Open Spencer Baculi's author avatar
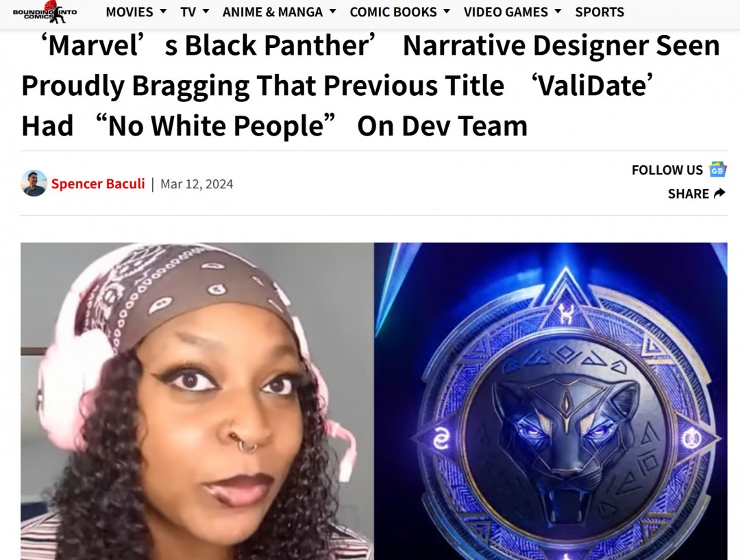Viewport: 740px width, 560px height. 34,183
